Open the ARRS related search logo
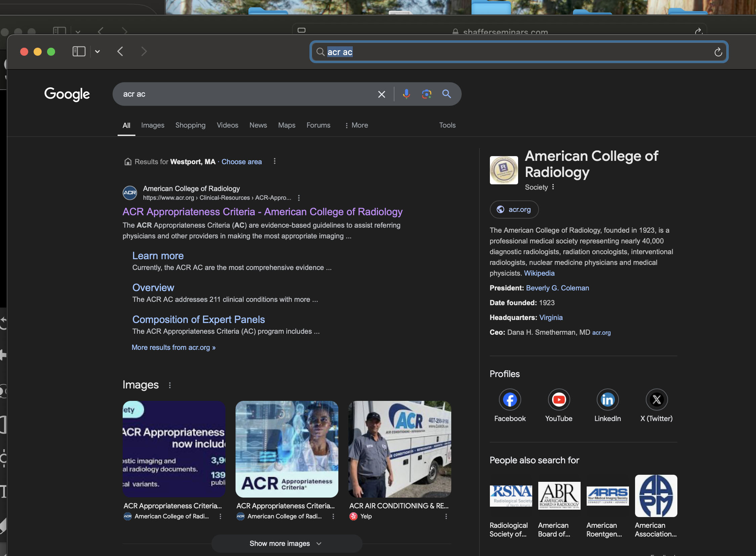Image resolution: width=756 pixels, height=556 pixels. tap(607, 496)
